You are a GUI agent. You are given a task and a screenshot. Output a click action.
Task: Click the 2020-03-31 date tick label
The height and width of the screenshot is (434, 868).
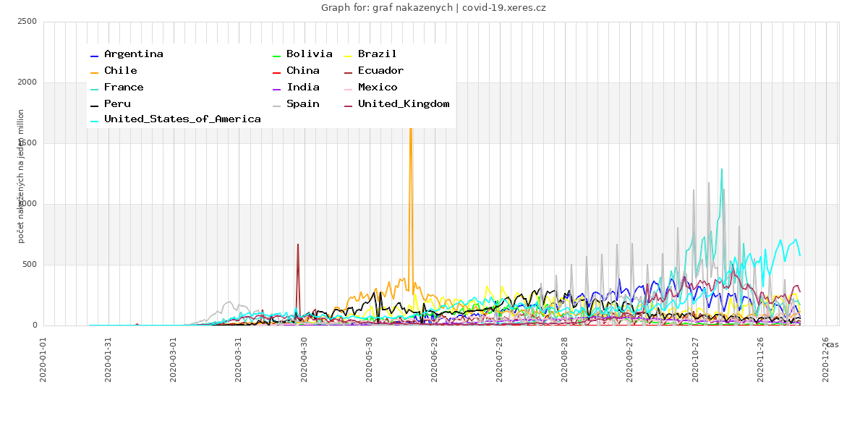point(239,359)
